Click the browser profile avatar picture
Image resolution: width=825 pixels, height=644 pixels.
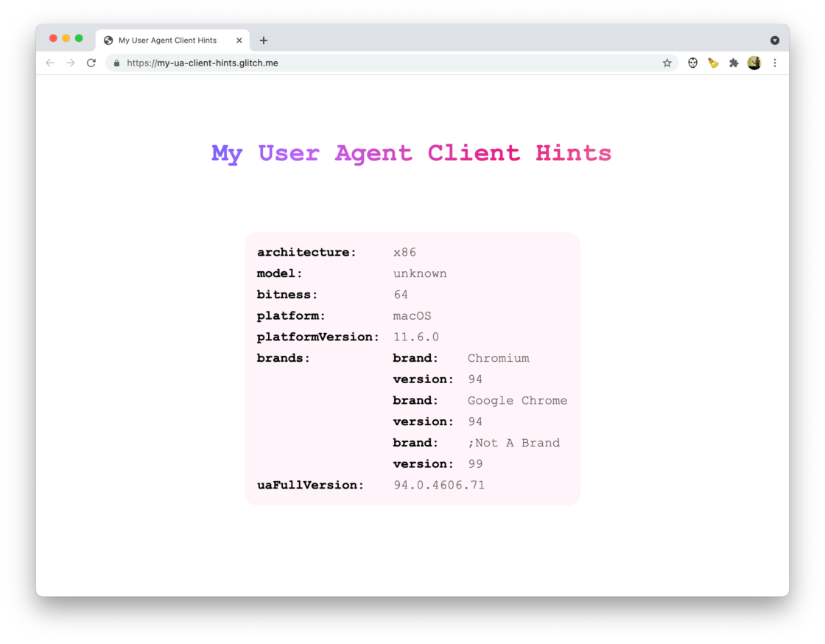(x=754, y=63)
